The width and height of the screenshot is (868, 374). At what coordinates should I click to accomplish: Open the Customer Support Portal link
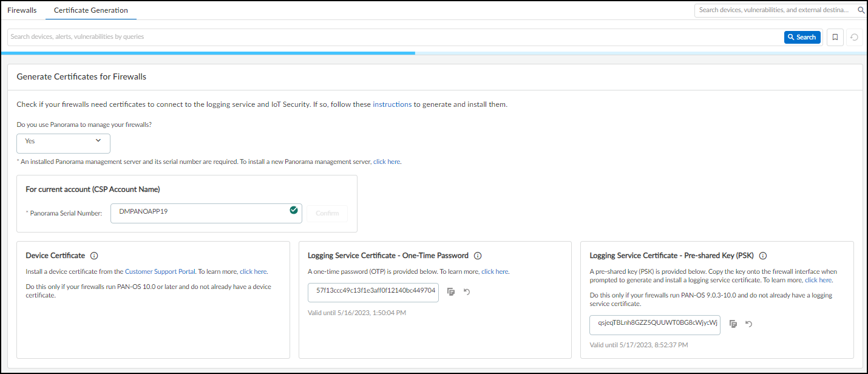[160, 271]
